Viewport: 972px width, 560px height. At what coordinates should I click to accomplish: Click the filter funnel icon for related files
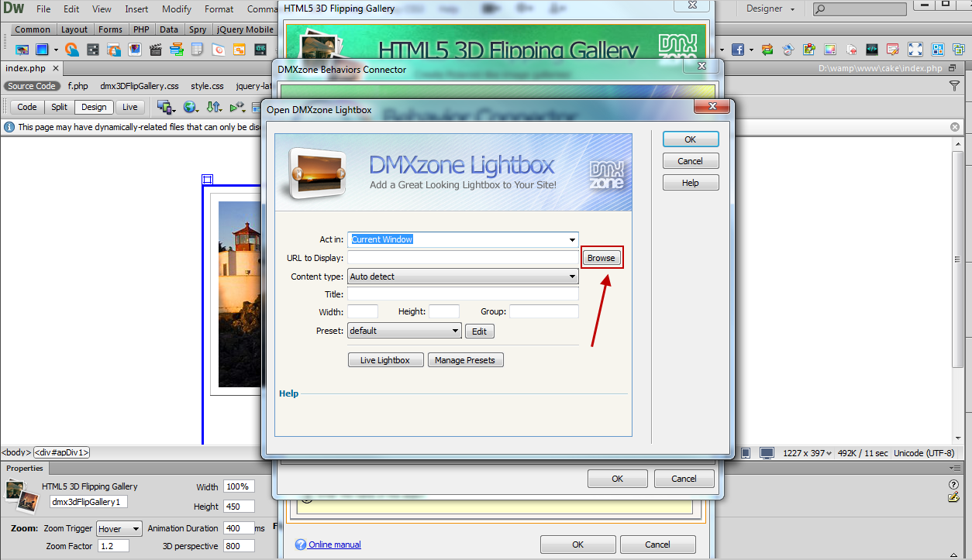pyautogui.click(x=954, y=86)
